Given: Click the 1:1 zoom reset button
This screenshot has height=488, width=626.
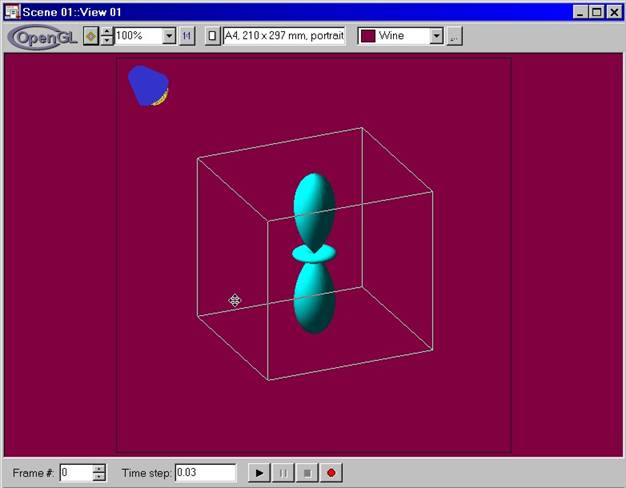Looking at the screenshot, I should (186, 36).
